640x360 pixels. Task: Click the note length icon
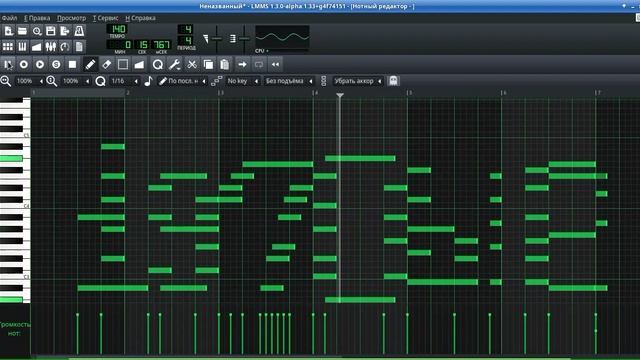148,81
